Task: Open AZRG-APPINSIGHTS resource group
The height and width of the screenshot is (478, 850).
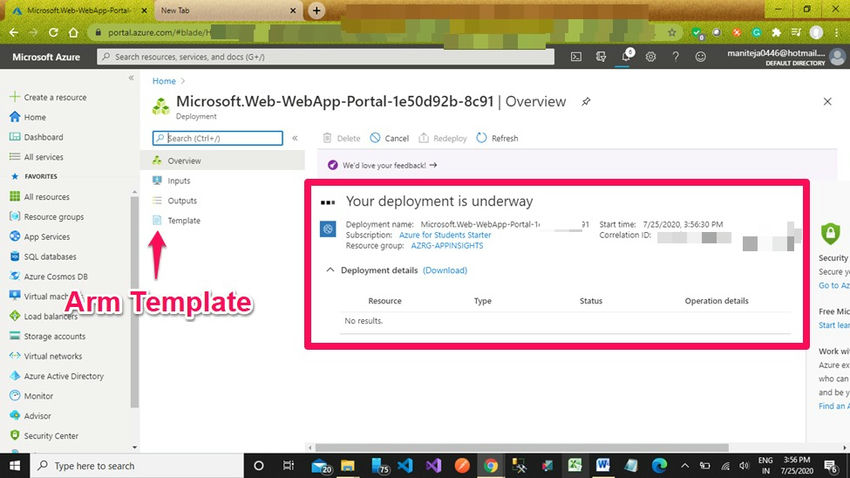Action: click(x=447, y=246)
